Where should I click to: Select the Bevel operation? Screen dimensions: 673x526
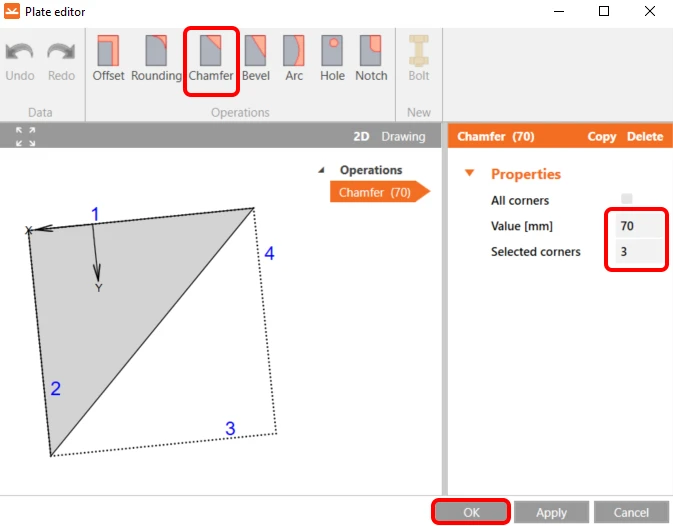coord(256,58)
